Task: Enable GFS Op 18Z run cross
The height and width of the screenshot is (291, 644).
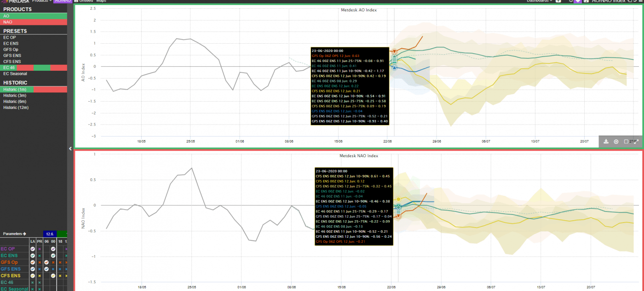Action: [x=60, y=262]
